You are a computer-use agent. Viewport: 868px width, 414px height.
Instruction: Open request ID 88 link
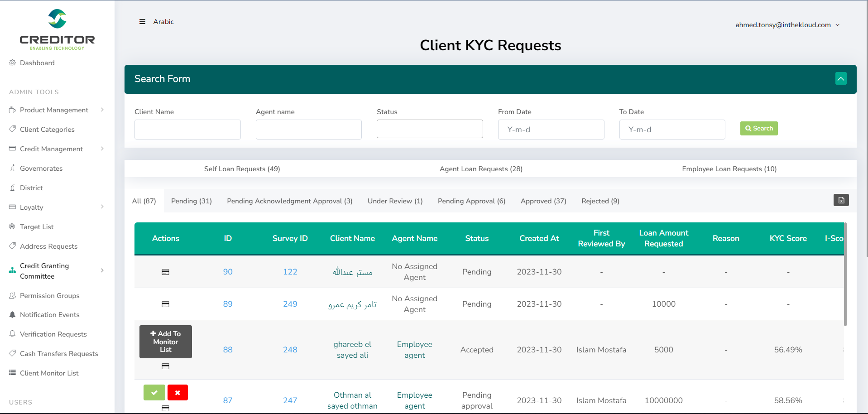pyautogui.click(x=228, y=350)
